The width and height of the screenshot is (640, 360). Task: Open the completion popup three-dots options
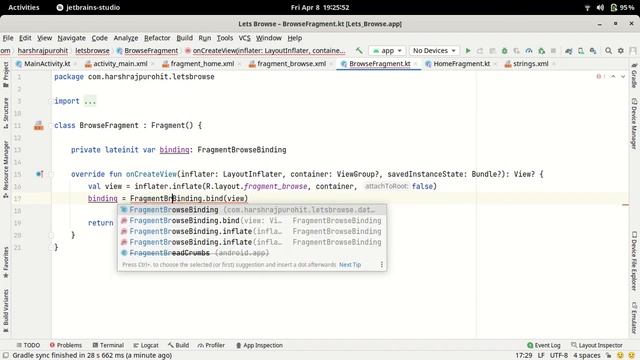[382, 264]
